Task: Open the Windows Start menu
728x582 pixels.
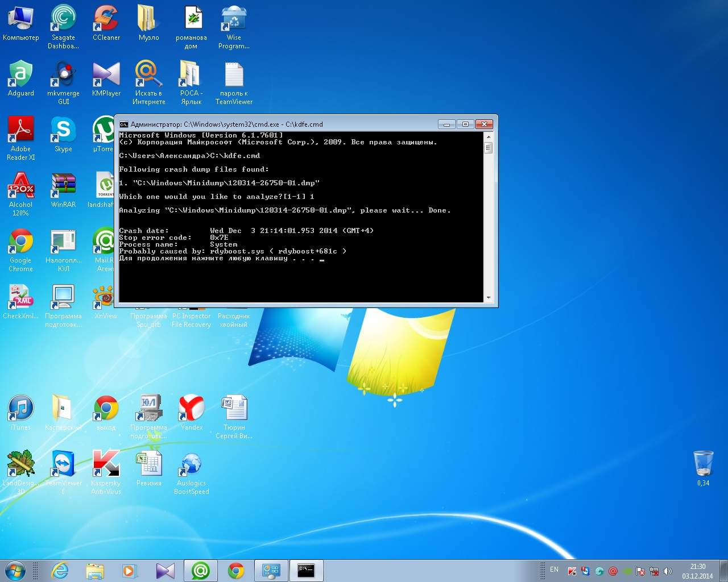Action: [15, 571]
